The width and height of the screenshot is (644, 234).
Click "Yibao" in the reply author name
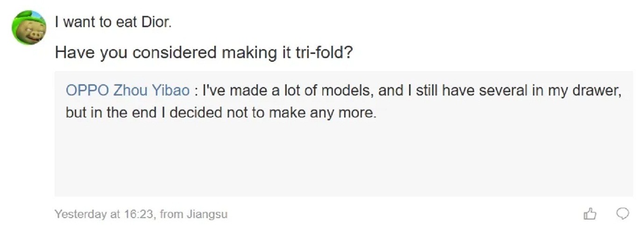[x=171, y=90]
